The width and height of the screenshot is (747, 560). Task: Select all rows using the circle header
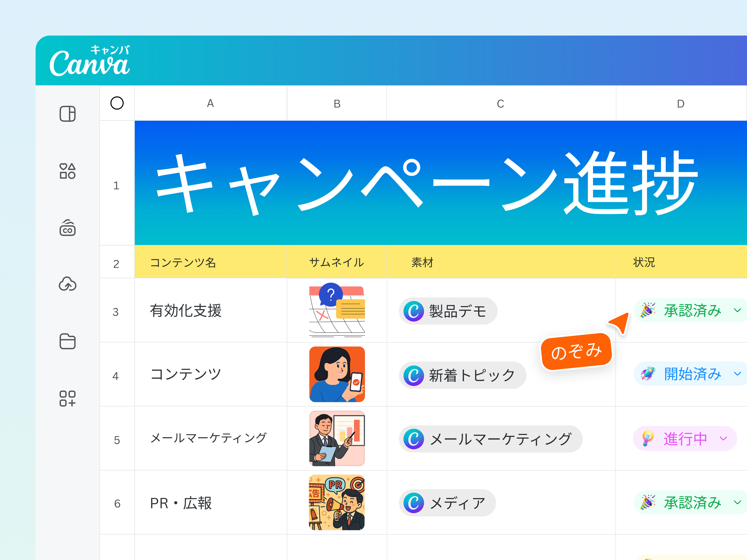(x=117, y=103)
